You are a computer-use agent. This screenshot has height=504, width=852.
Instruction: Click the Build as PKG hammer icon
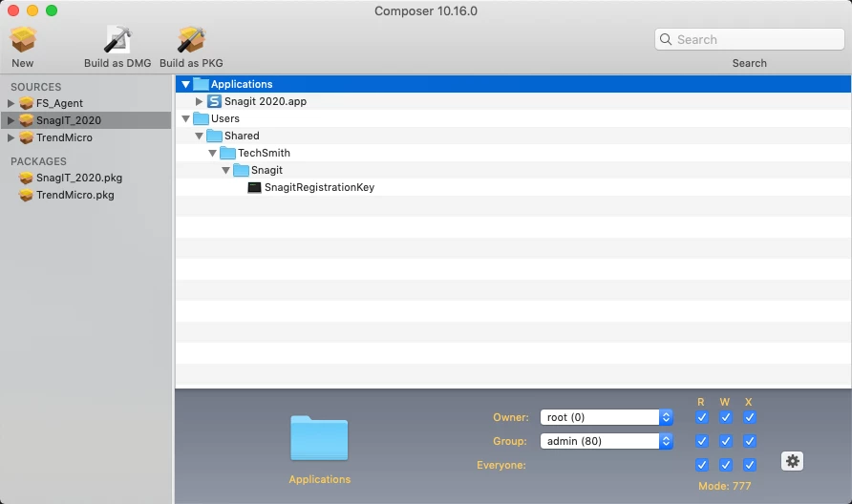point(191,40)
